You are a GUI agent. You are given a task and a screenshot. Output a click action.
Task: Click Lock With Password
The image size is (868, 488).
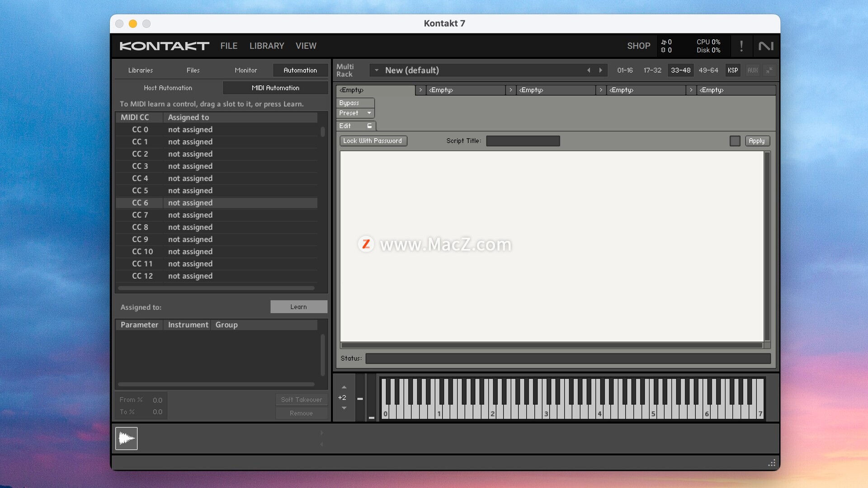[x=373, y=141]
